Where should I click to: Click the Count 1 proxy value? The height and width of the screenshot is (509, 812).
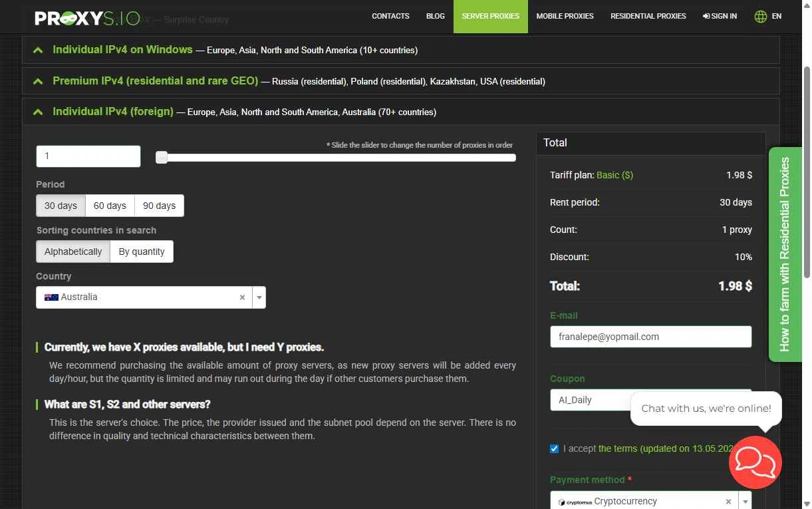click(737, 230)
